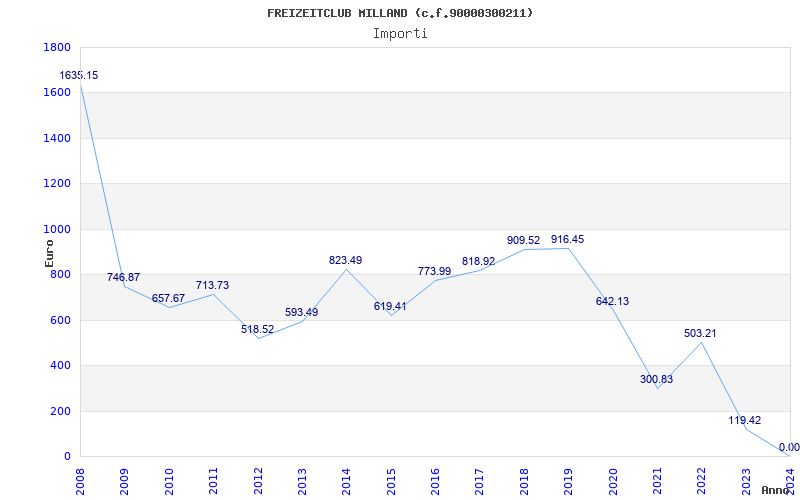Select the 2019 x-axis year

coord(568,482)
